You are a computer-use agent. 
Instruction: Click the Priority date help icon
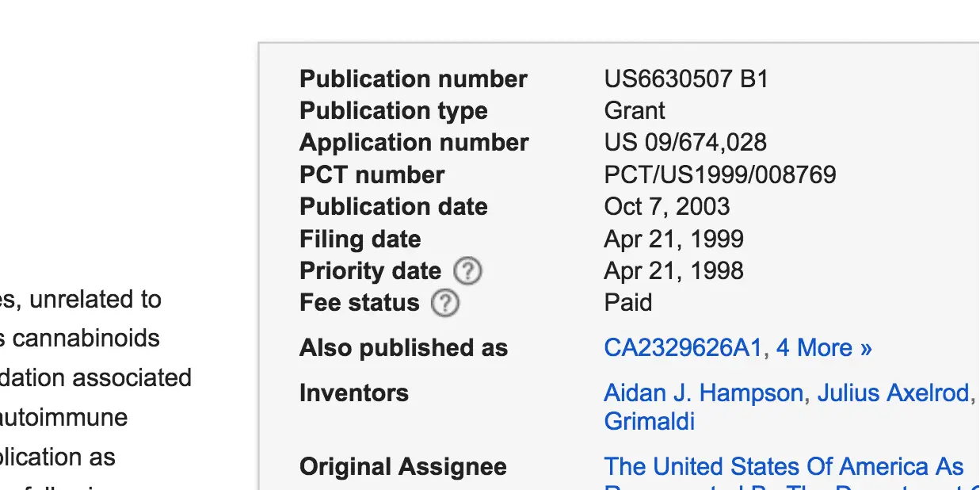coord(467,272)
